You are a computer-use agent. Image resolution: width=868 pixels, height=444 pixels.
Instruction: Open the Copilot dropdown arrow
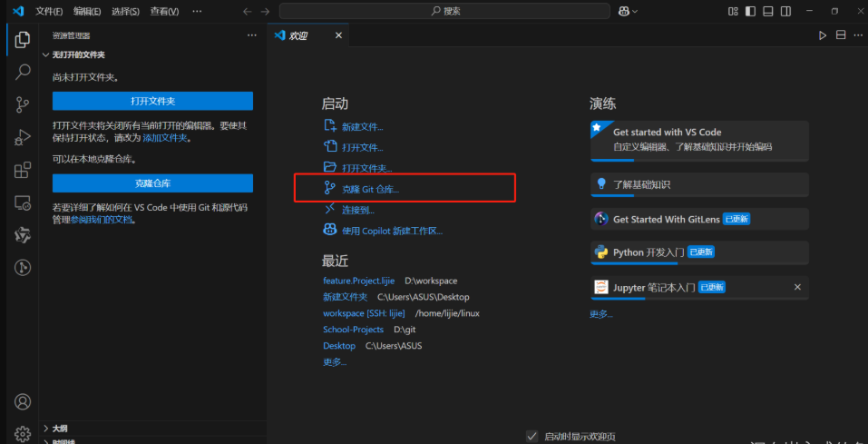coord(635,11)
